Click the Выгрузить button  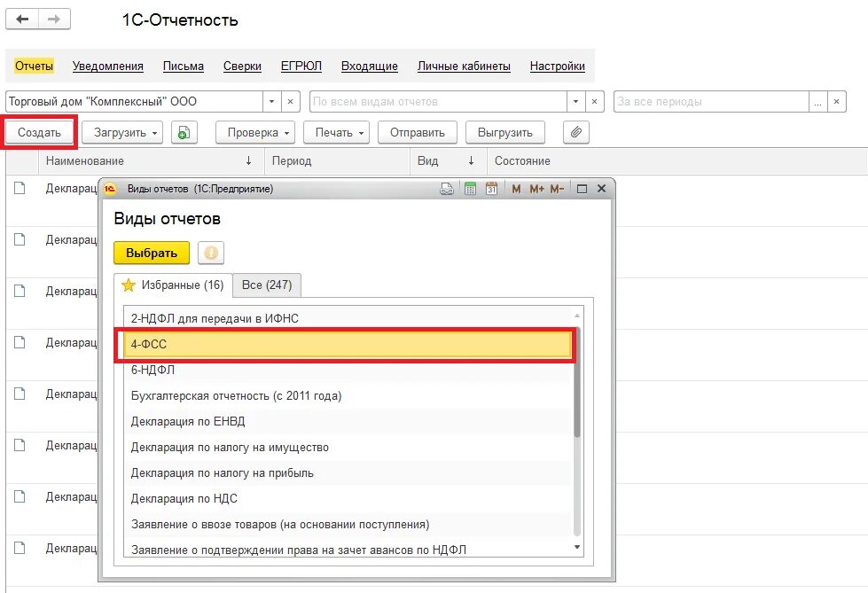[505, 133]
